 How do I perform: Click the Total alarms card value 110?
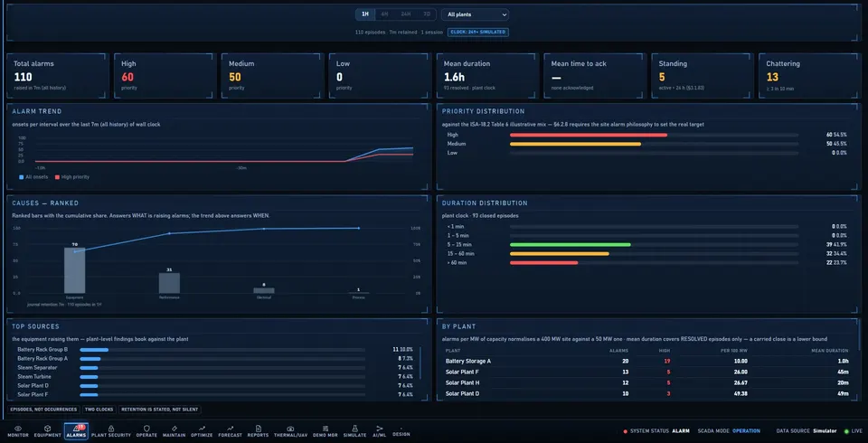tap(24, 78)
